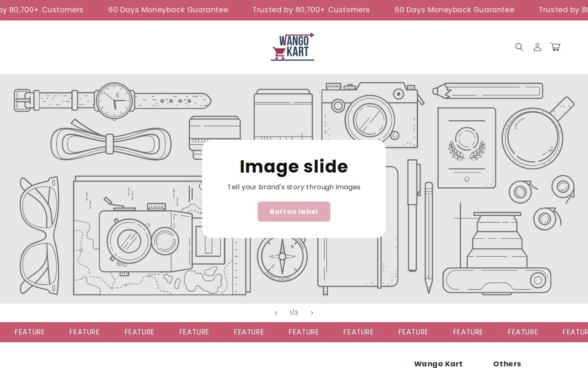Click 'Tell your brand's story through images' text
This screenshot has width=588, height=368.
pyautogui.click(x=294, y=187)
